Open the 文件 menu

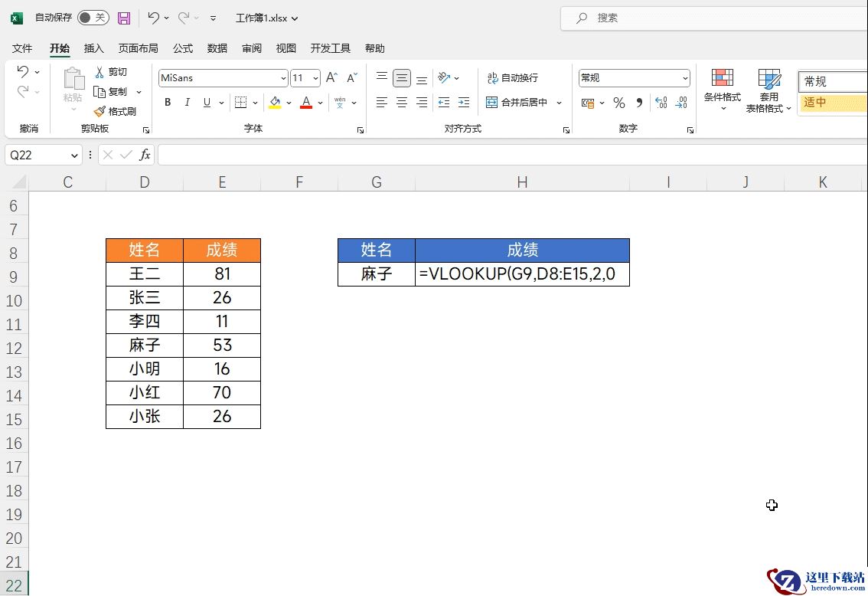click(x=22, y=48)
